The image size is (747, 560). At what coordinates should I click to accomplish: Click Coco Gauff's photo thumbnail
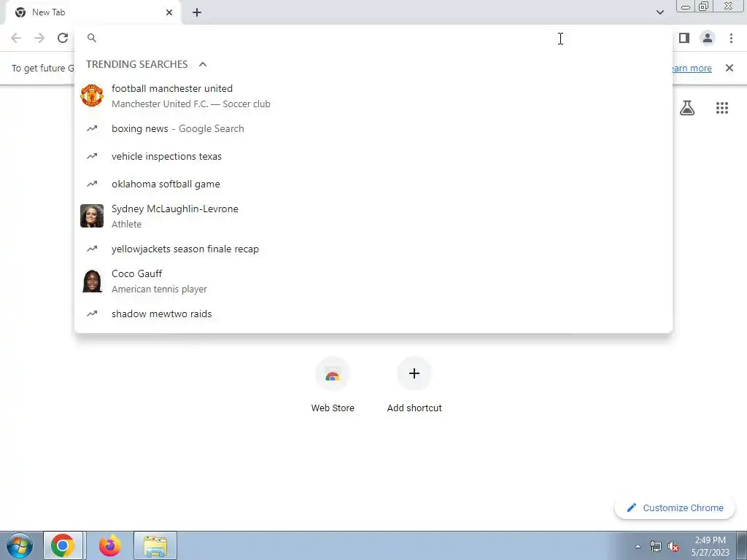[92, 281]
